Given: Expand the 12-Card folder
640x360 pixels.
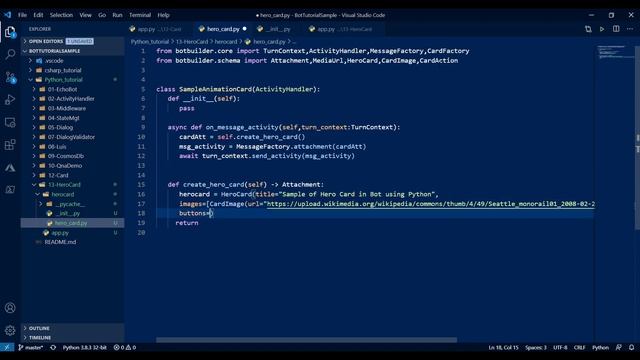Looking at the screenshot, I should coord(73,175).
